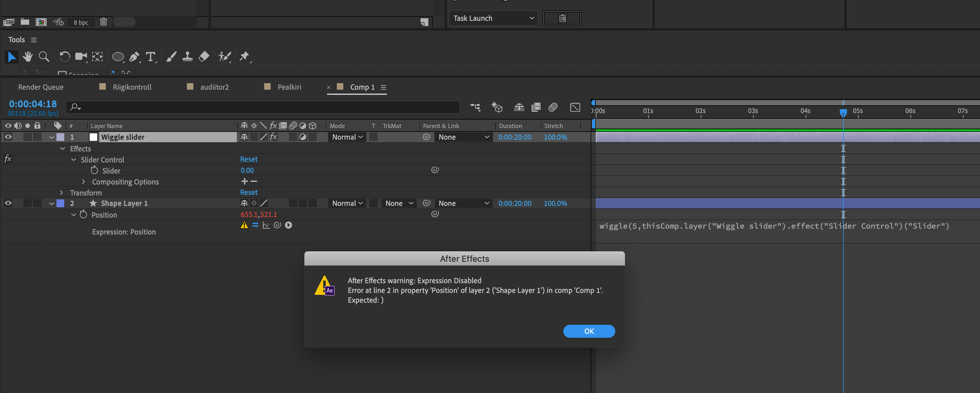Click OK in the warning dialog
The height and width of the screenshot is (393, 980).
(x=589, y=331)
